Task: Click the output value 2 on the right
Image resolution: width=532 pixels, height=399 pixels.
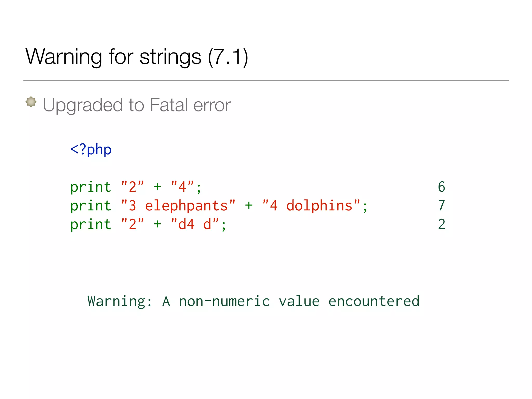Action: (x=441, y=224)
